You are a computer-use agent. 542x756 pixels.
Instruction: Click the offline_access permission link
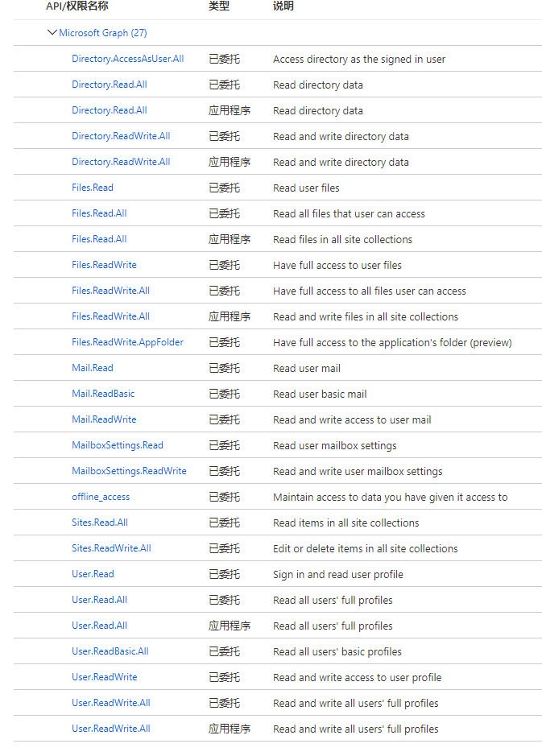pos(100,497)
